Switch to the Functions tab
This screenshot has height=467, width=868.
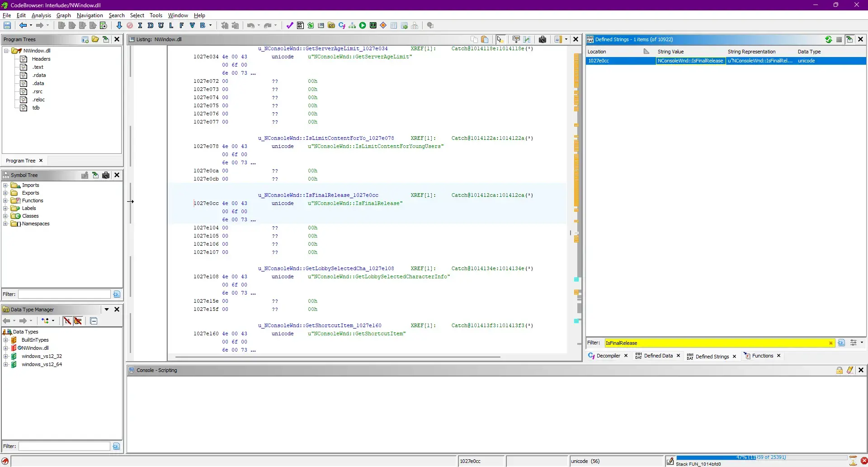point(762,356)
